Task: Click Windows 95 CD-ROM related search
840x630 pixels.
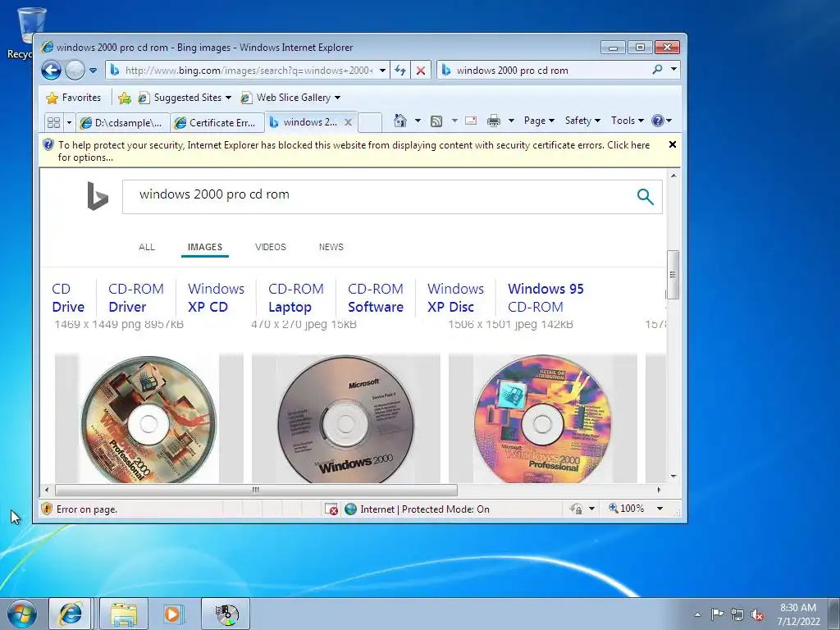Action: (546, 298)
